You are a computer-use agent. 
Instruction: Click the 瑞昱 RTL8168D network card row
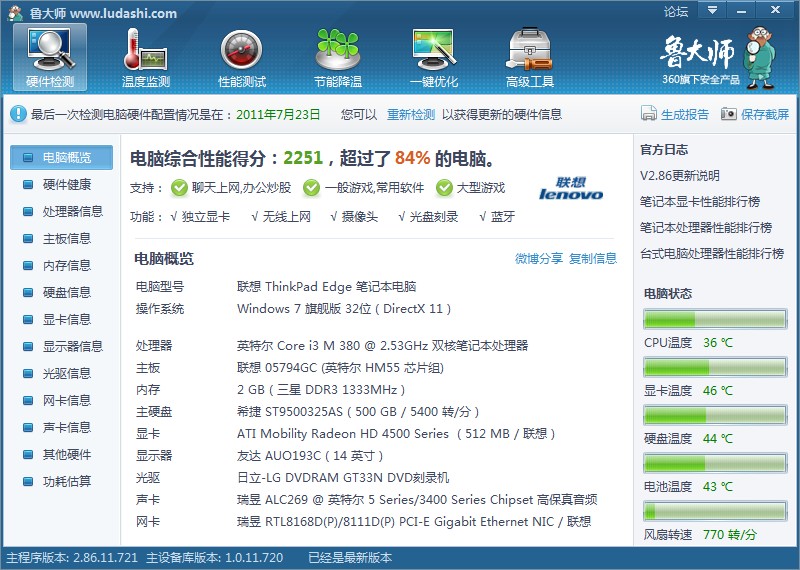(x=414, y=522)
